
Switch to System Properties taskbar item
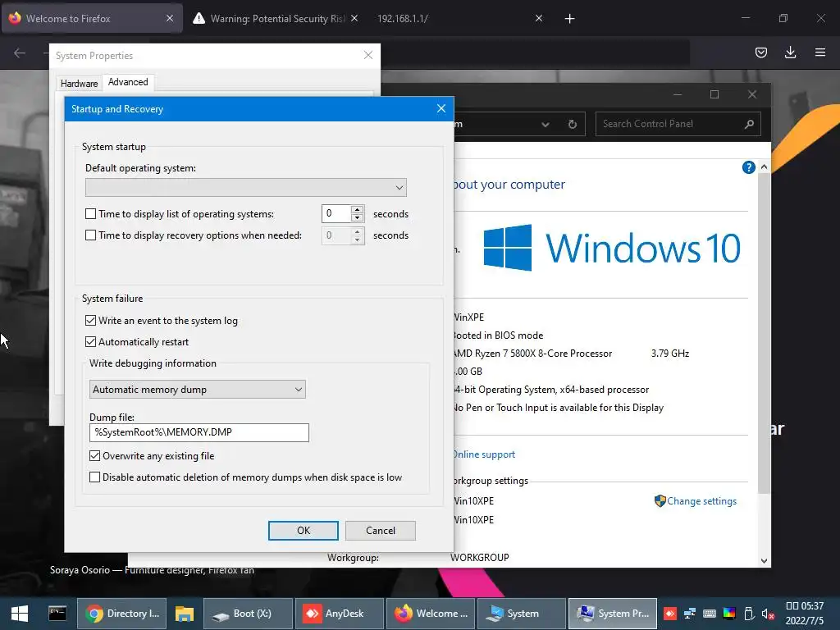coord(613,614)
